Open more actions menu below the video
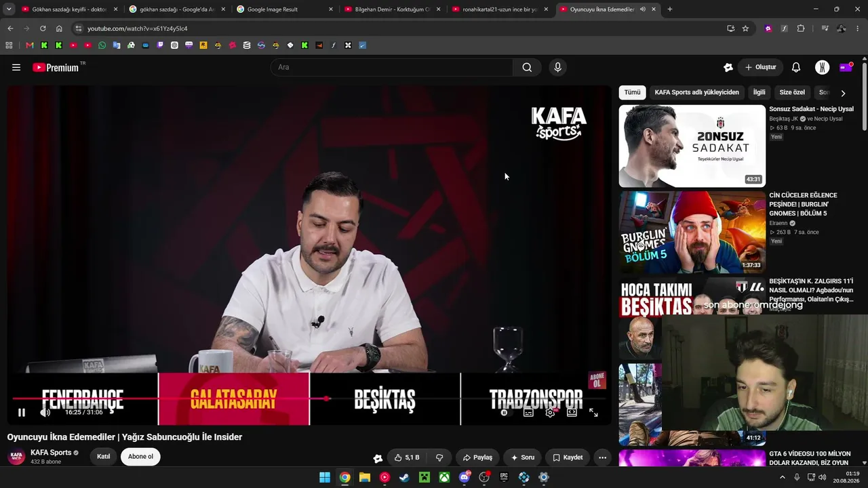The image size is (868, 488). tap(602, 457)
